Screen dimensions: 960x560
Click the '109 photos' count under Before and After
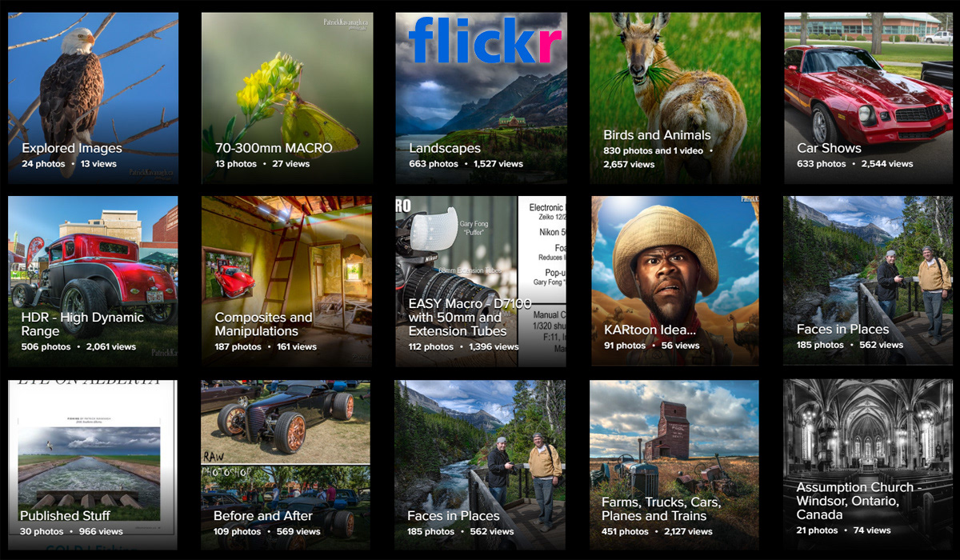tap(238, 531)
